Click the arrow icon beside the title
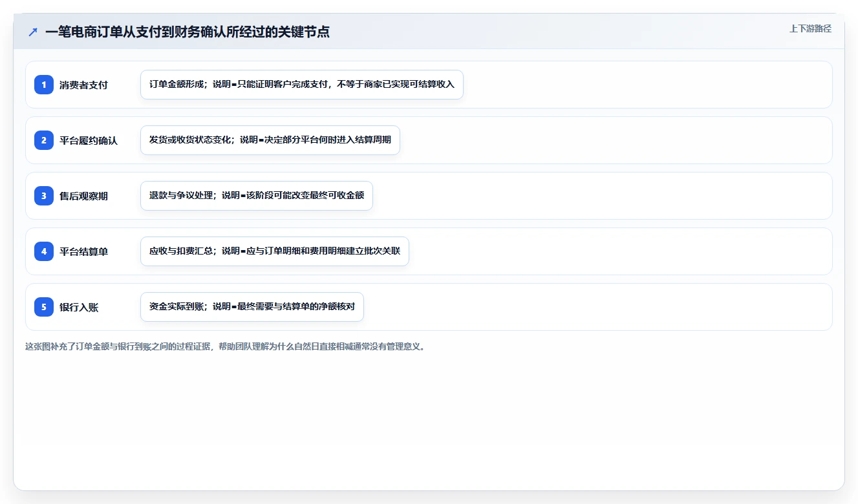 click(33, 32)
